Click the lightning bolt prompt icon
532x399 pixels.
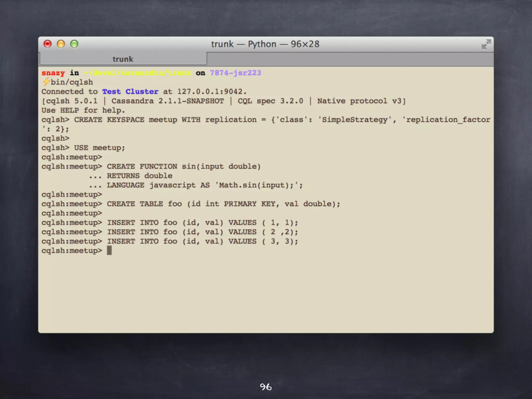click(x=46, y=82)
